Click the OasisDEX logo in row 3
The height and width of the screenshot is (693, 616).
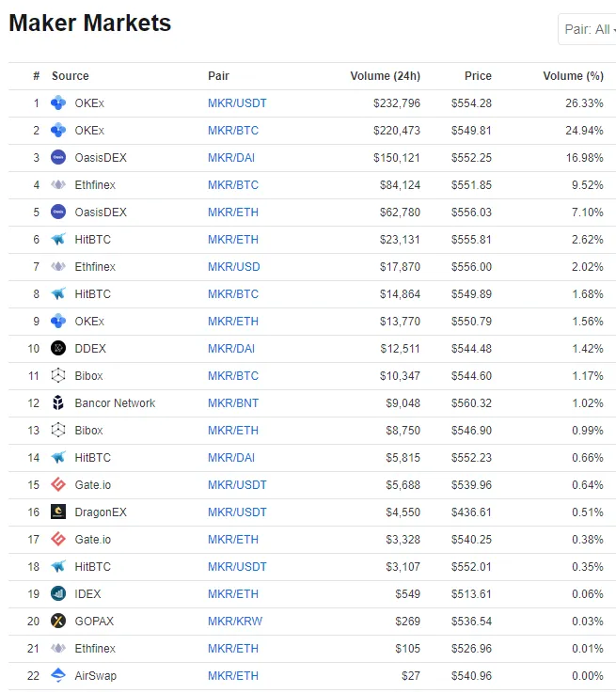click(x=58, y=158)
